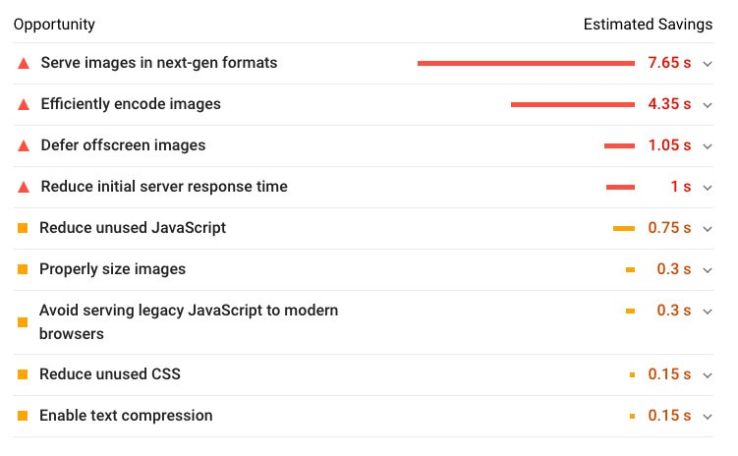Screen dimensions: 738x456
Task: Click the 4.35 s estimated savings value
Action: (669, 104)
